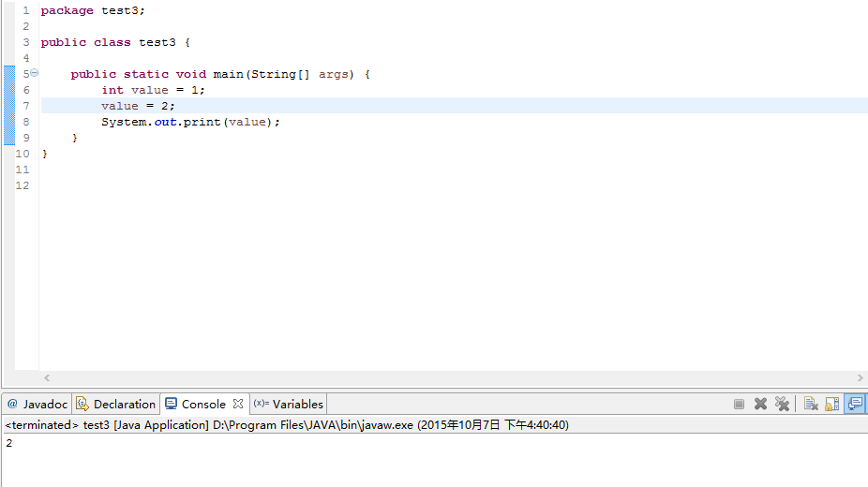Click the Javadoc @ icon
This screenshot has height=487, width=868.
[x=13, y=404]
